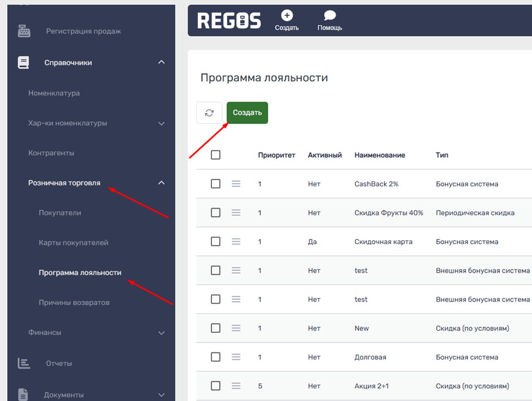Image resolution: width=532 pixels, height=401 pixels.
Task: Open Help speech bubble icon
Action: (x=329, y=16)
